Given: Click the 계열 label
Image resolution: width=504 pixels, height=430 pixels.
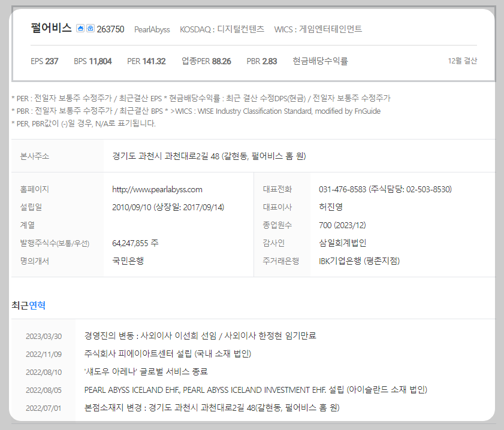Looking at the screenshot, I should coord(28,225).
